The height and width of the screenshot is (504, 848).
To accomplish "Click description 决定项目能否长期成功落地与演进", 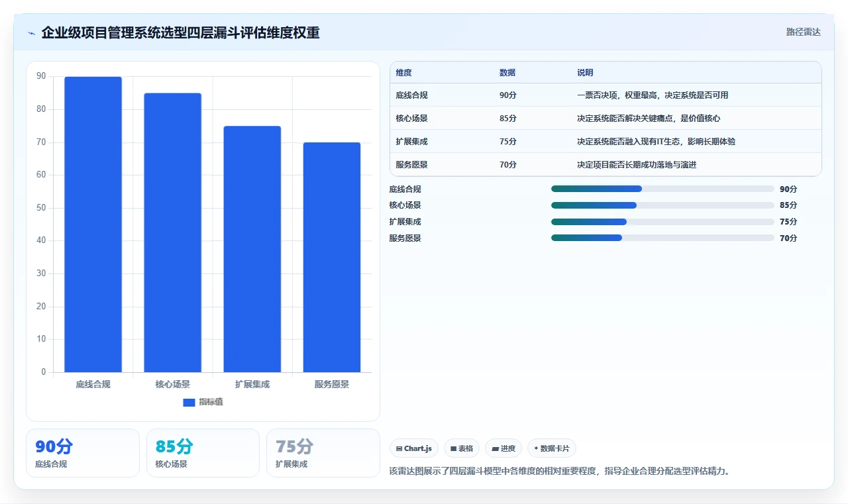I will 637,165.
